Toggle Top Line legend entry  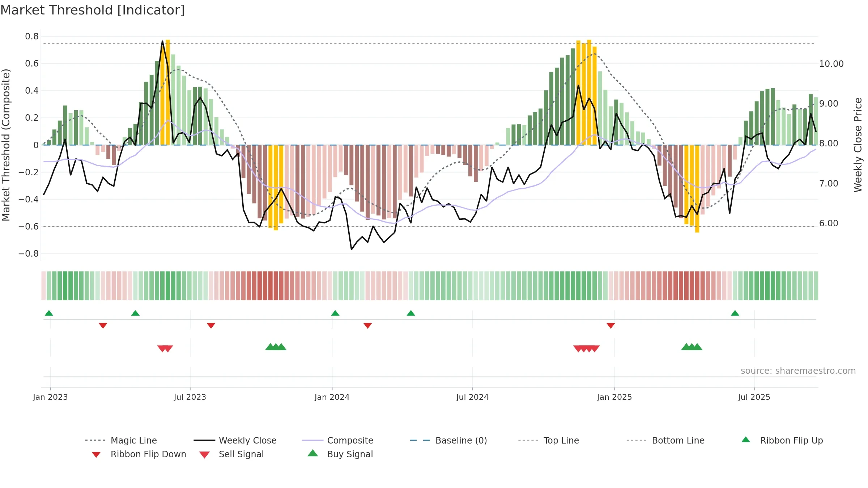548,440
